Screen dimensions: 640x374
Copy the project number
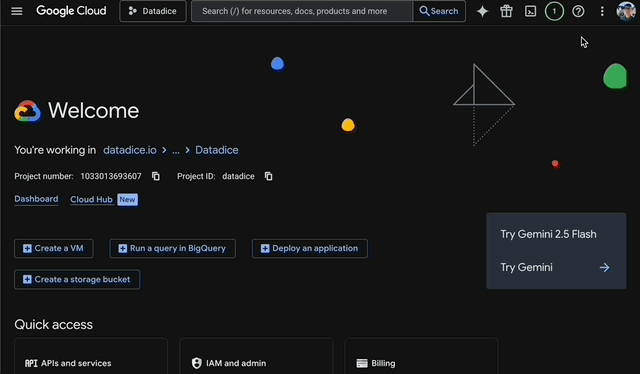(x=156, y=176)
